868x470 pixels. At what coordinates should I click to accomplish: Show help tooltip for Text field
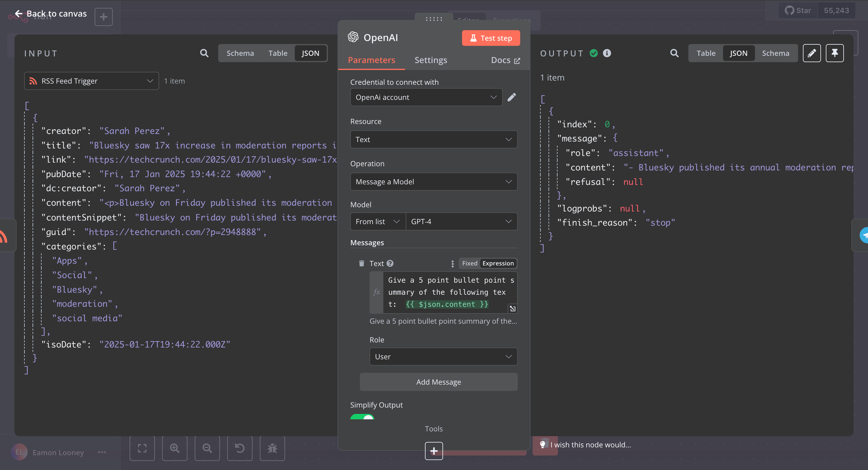coord(390,263)
